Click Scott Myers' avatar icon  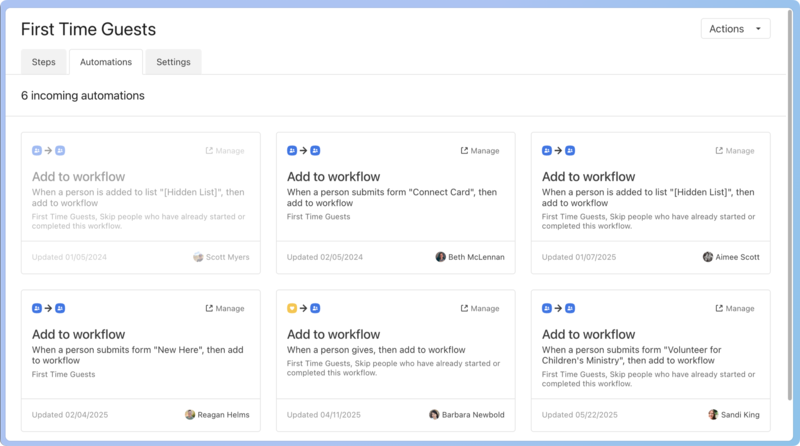coord(198,257)
